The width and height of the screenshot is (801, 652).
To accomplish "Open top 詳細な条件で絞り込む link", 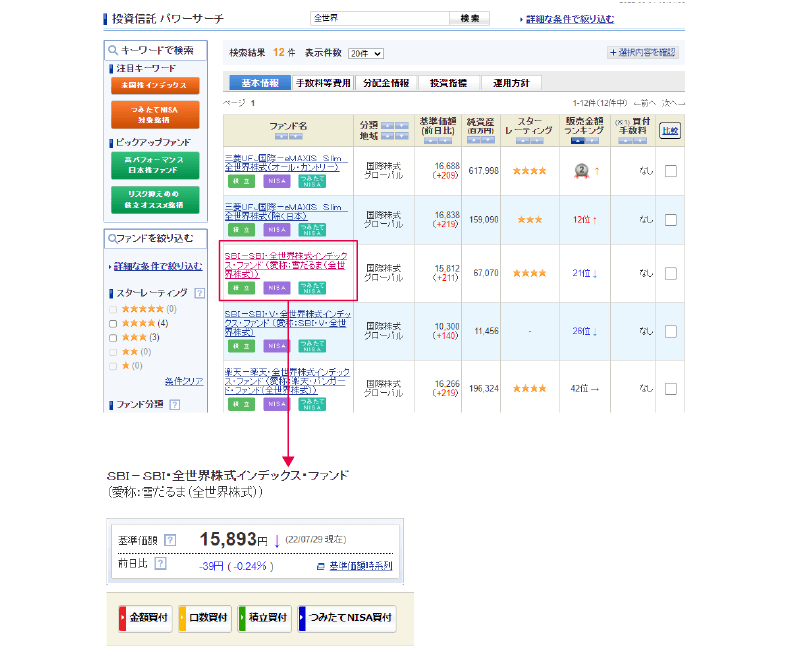I will 570,19.
